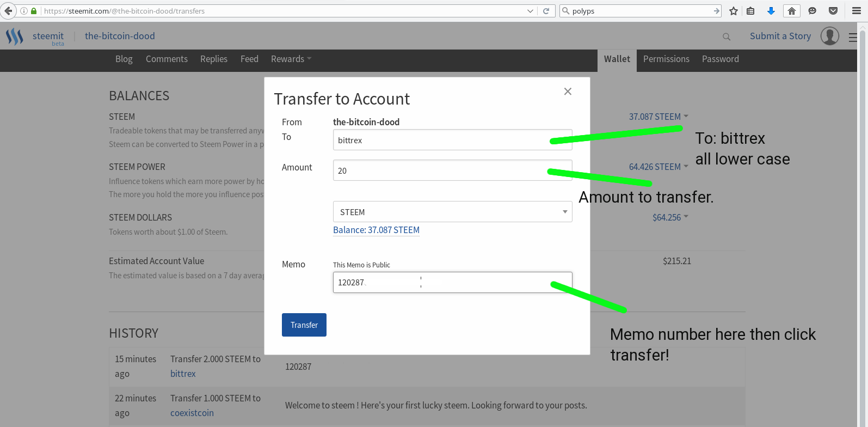This screenshot has height=427, width=868.
Task: Open the Permissions tab
Action: point(666,59)
